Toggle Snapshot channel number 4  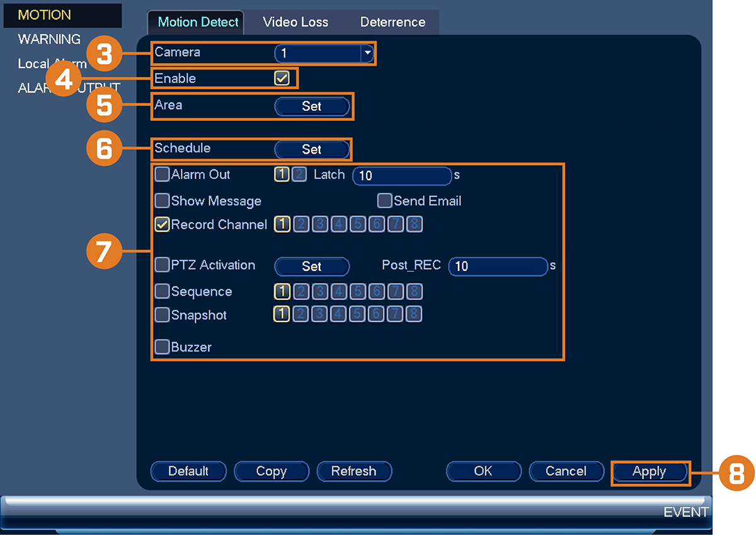coord(338,314)
